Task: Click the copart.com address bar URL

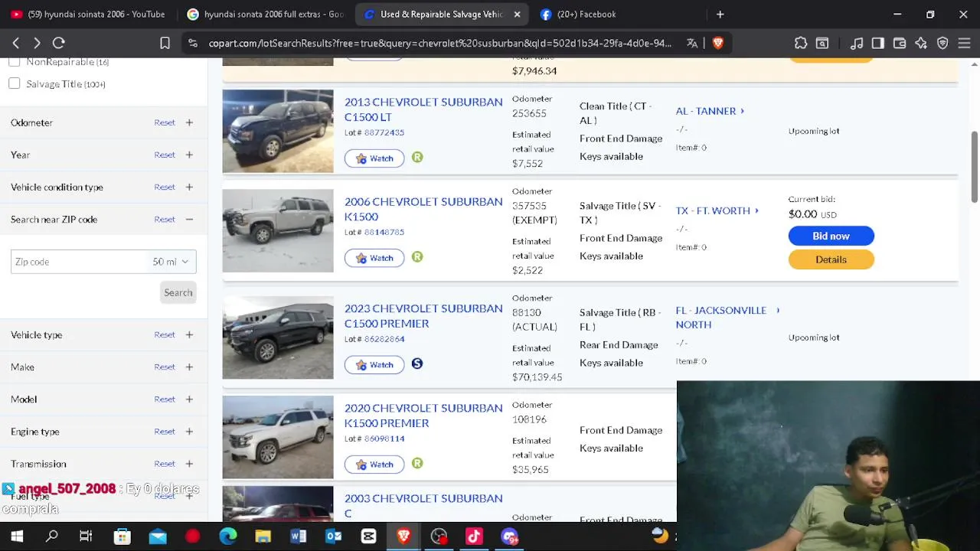Action: pyautogui.click(x=440, y=44)
